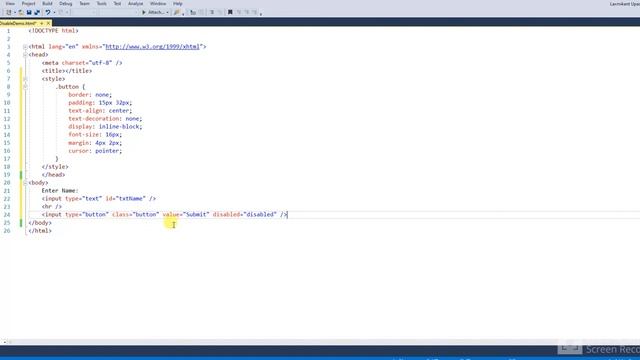Collapse the head element on line 4
This screenshot has height=360, width=640.
tap(25, 55)
